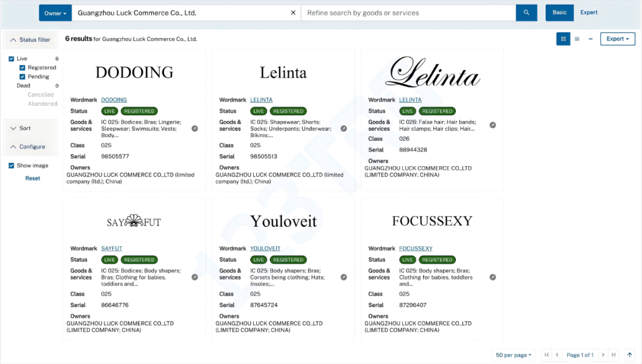Click the magnifying glass search button

pos(526,12)
